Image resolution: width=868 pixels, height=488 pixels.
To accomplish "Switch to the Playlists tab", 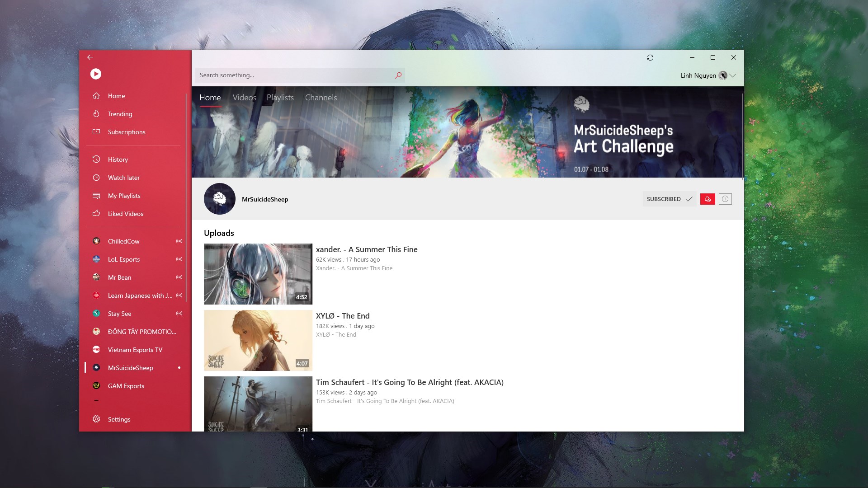I will pyautogui.click(x=280, y=98).
